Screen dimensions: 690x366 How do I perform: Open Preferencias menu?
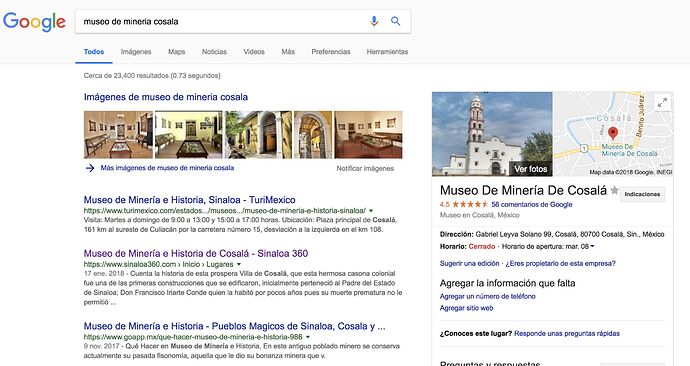[x=331, y=52]
